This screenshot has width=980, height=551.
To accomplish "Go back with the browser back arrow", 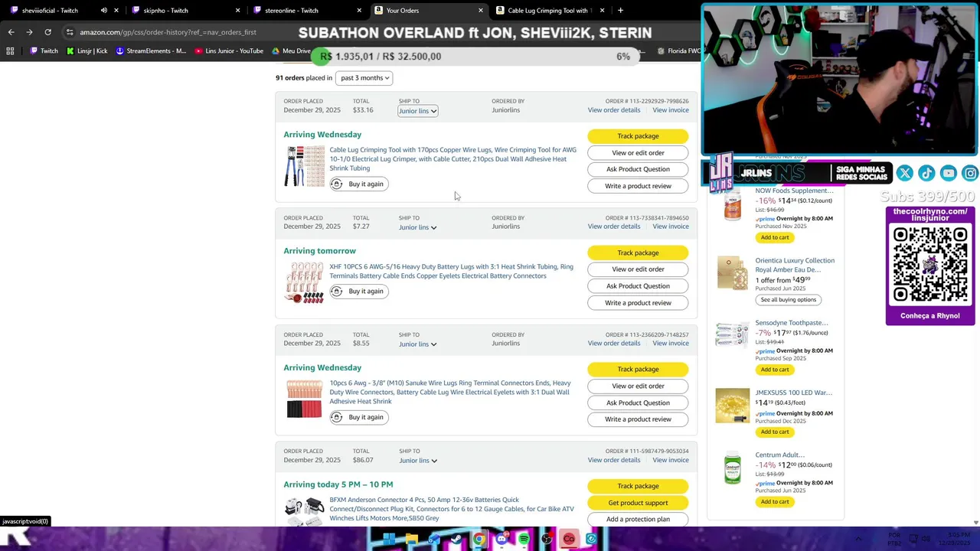I will [x=11, y=32].
